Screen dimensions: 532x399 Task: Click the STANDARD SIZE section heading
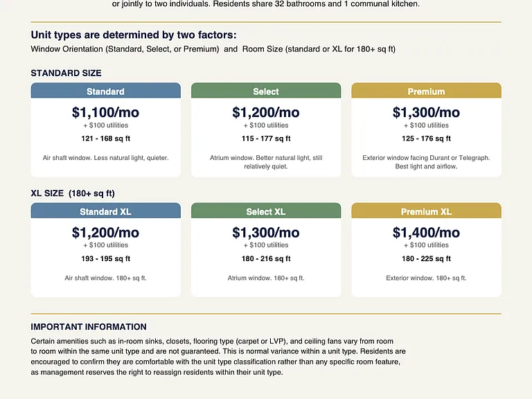pyautogui.click(x=66, y=73)
